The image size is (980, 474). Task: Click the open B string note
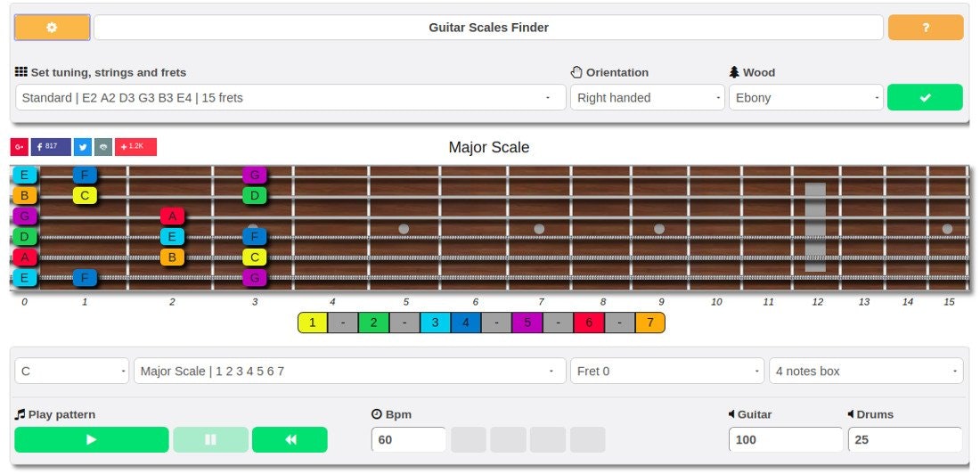(24, 196)
